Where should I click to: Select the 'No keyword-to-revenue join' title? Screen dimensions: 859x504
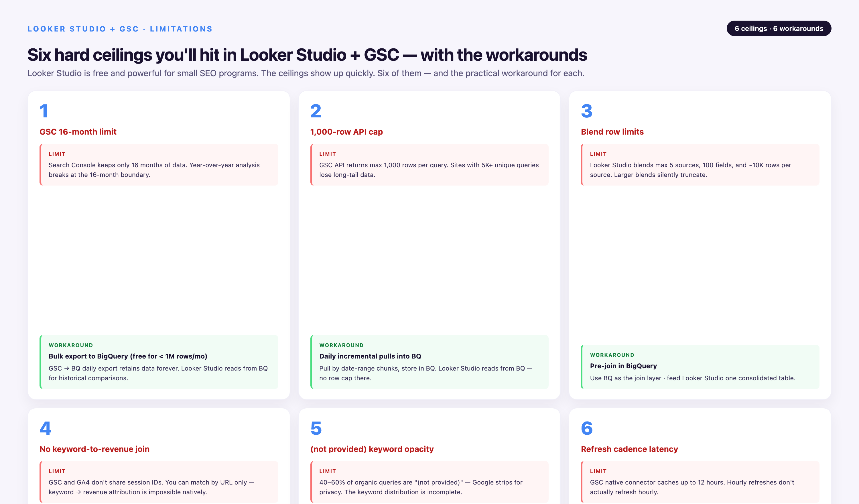click(94, 449)
